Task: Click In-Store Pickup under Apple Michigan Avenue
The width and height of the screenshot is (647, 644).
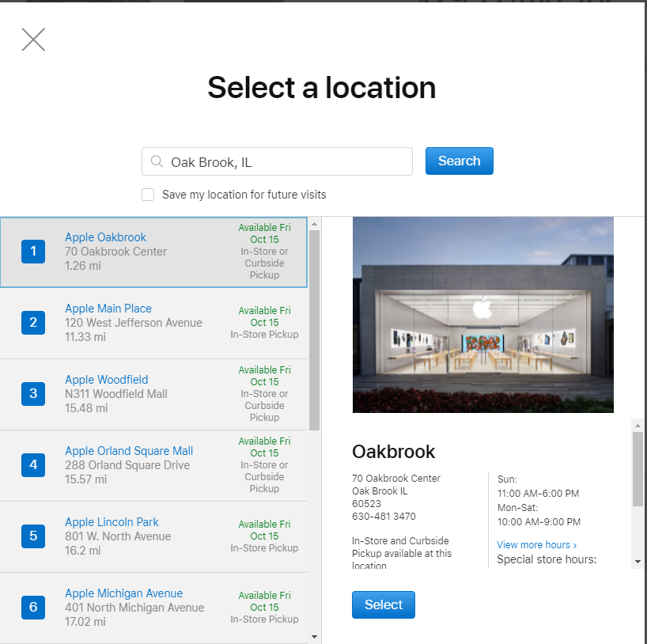Action: pyautogui.click(x=264, y=619)
